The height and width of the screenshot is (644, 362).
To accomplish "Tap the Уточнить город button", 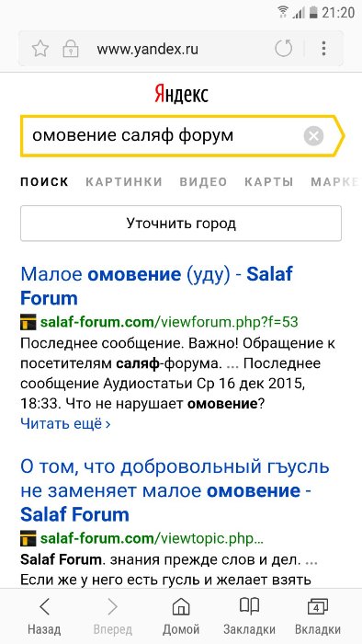I will click(181, 224).
